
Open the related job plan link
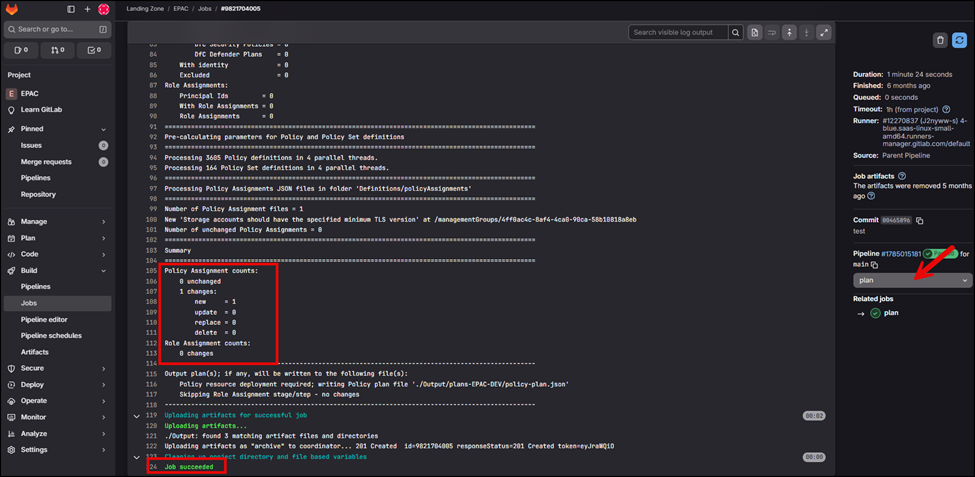[x=891, y=313]
